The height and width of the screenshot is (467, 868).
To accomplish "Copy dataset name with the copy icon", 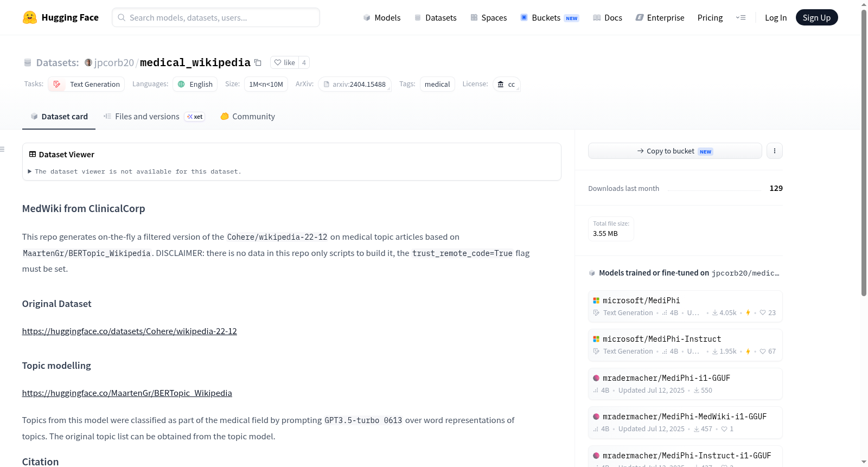I will click(x=258, y=62).
